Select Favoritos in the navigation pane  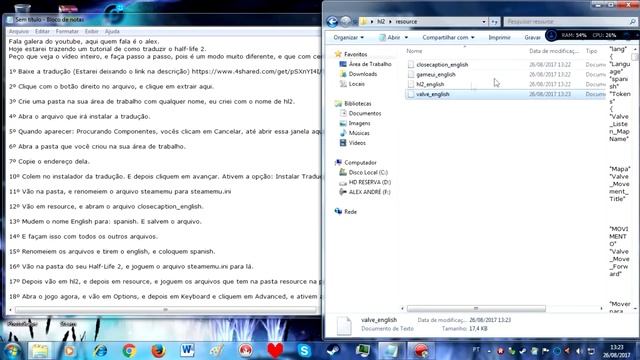(356, 54)
